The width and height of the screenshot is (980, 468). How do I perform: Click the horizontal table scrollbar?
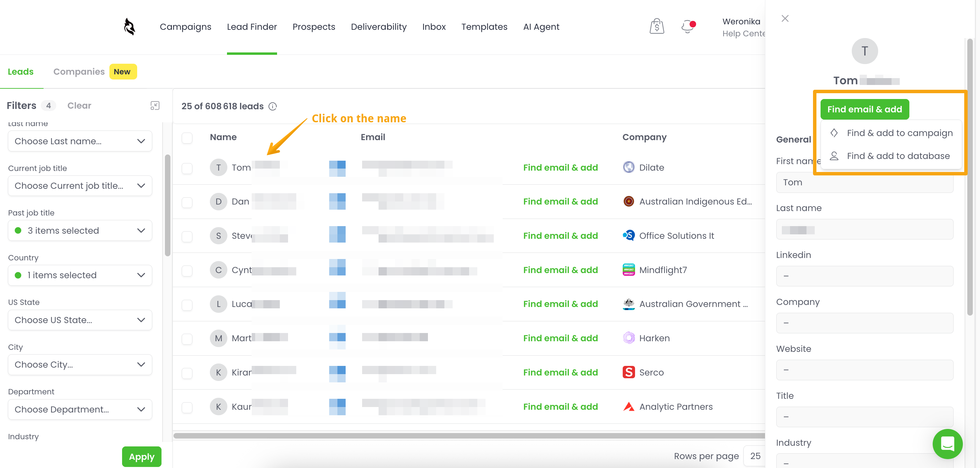[468, 436]
